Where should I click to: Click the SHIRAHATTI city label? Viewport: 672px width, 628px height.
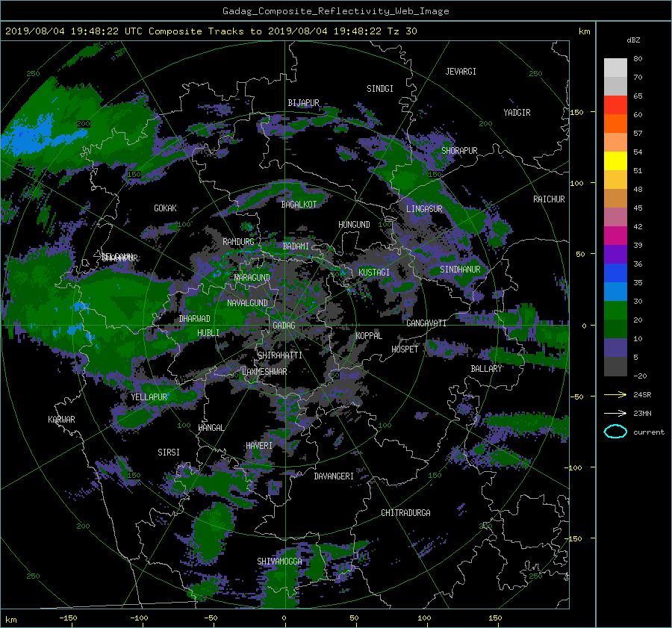coord(280,355)
